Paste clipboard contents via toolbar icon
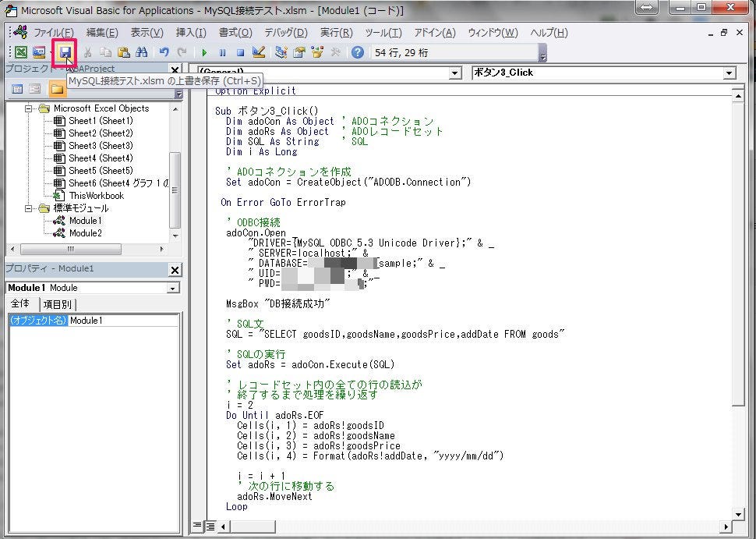 pyautogui.click(x=123, y=52)
